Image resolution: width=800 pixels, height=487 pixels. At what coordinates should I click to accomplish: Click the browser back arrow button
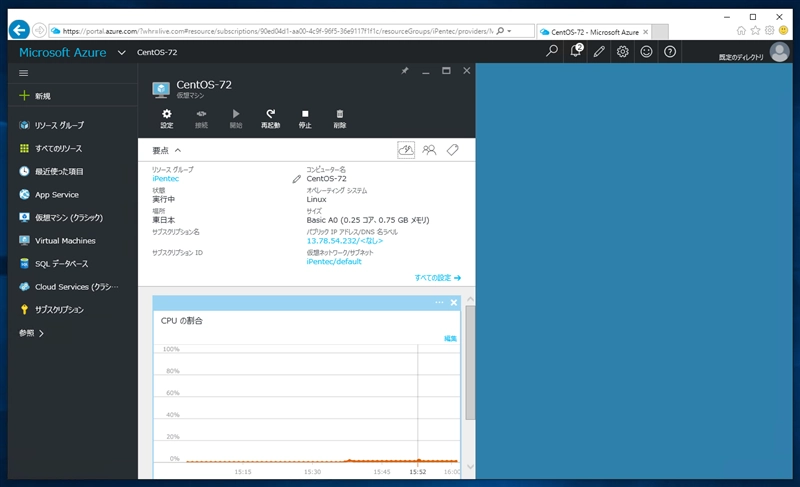pos(19,30)
